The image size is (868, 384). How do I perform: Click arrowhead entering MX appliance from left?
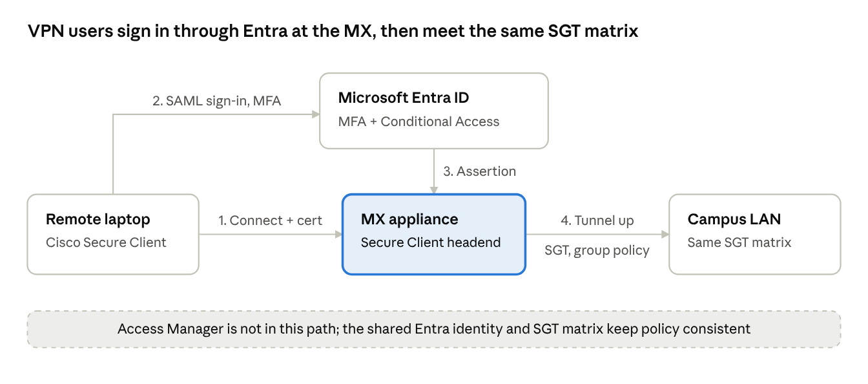(338, 235)
